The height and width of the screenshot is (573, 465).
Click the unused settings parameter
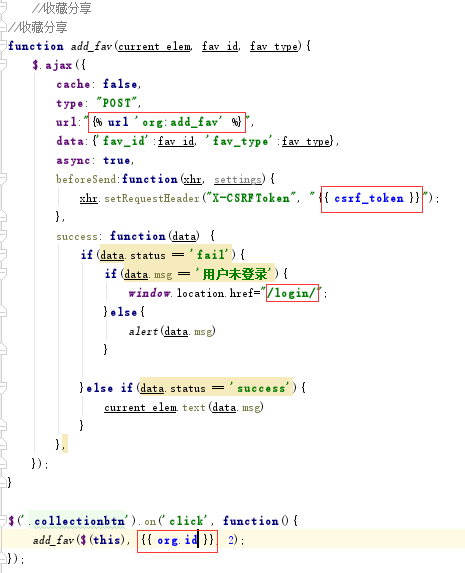[x=238, y=179]
